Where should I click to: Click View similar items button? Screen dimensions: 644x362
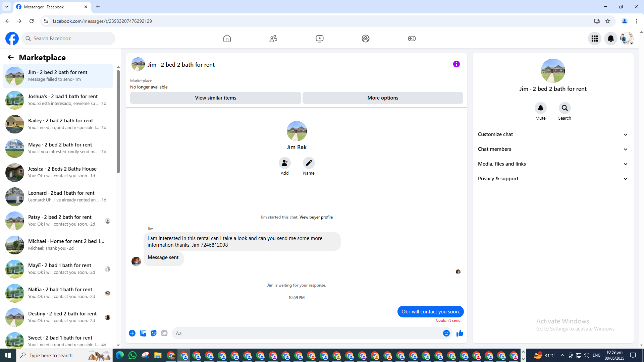click(216, 98)
